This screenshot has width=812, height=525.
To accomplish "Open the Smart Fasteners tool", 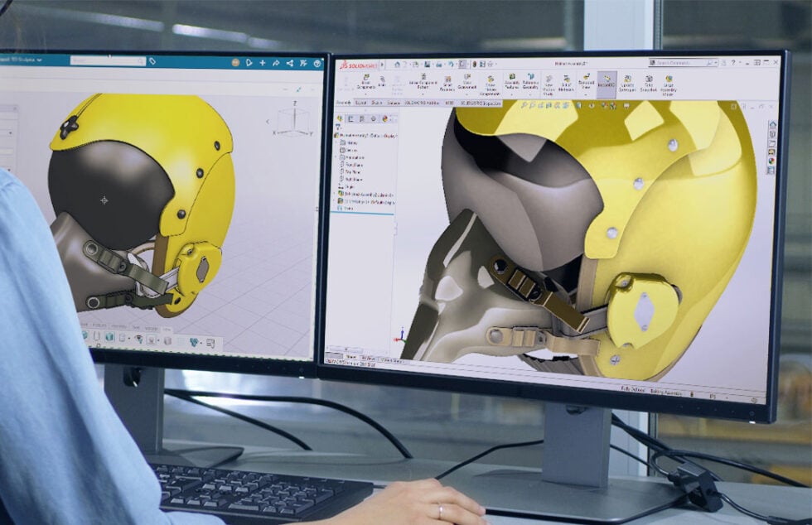I will [x=447, y=83].
